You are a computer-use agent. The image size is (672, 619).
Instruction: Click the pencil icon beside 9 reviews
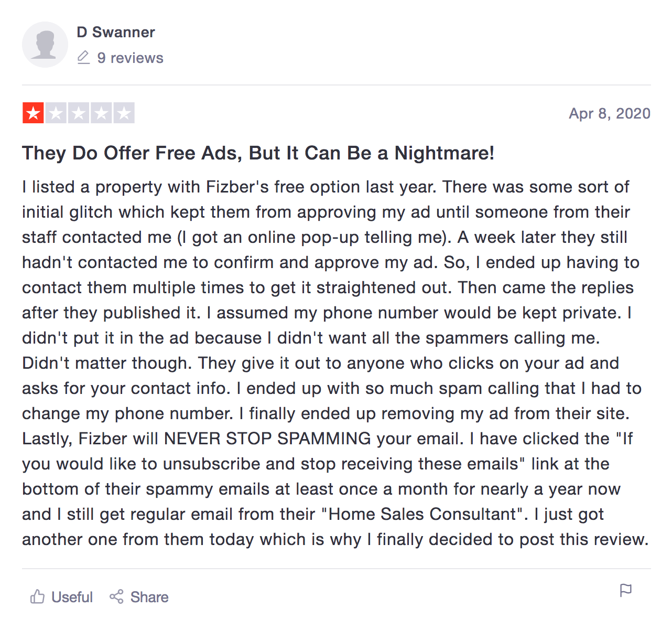83,57
